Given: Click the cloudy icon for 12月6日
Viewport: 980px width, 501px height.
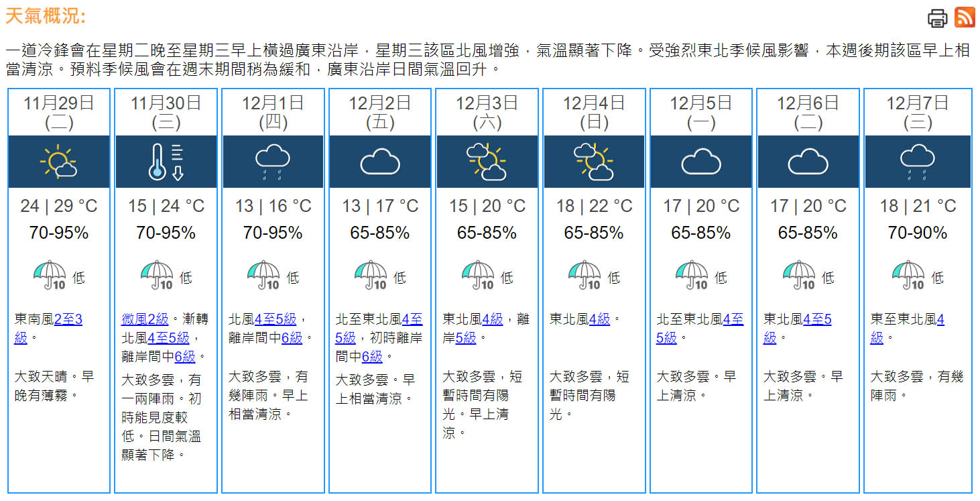Looking at the screenshot, I should point(808,162).
